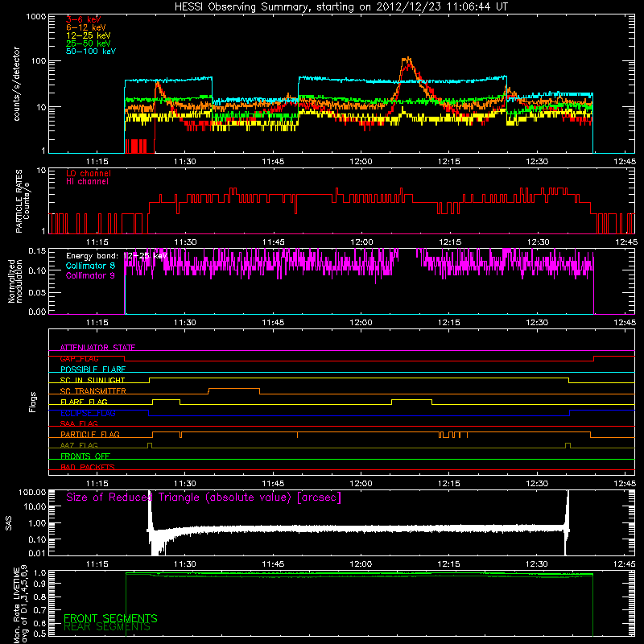
Task: Click the Energy band: 12-25 keV label
Action: 116,256
